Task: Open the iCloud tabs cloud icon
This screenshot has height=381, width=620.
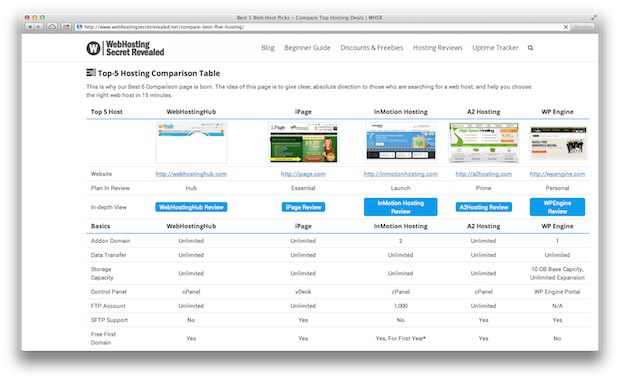Action: click(52, 27)
